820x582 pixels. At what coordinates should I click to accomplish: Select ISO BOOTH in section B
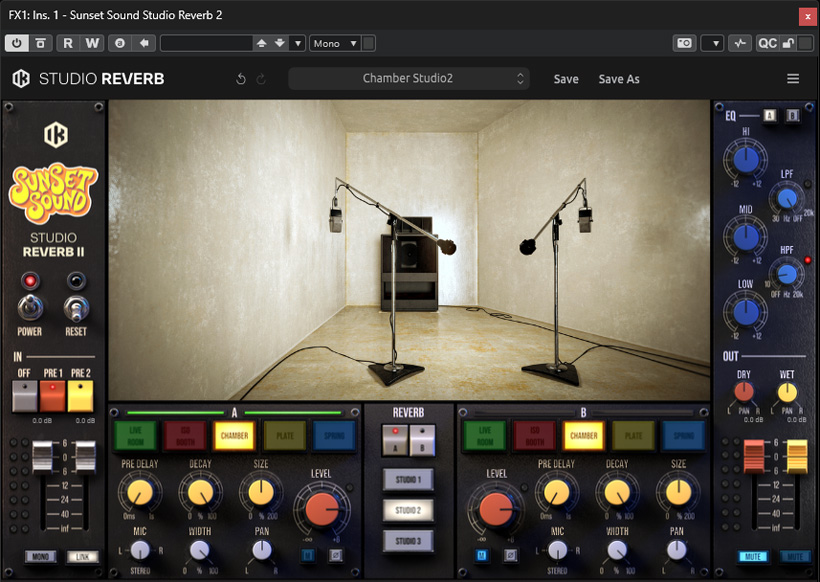click(534, 436)
